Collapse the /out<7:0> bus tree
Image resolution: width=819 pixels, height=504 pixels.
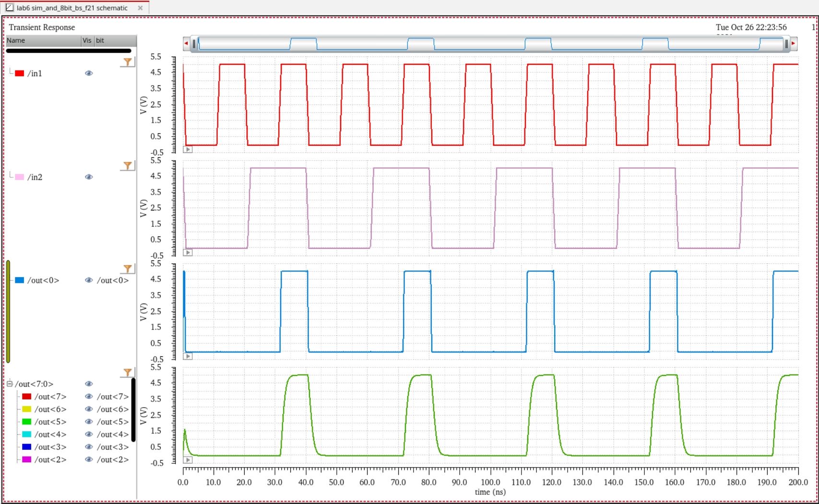(x=10, y=384)
